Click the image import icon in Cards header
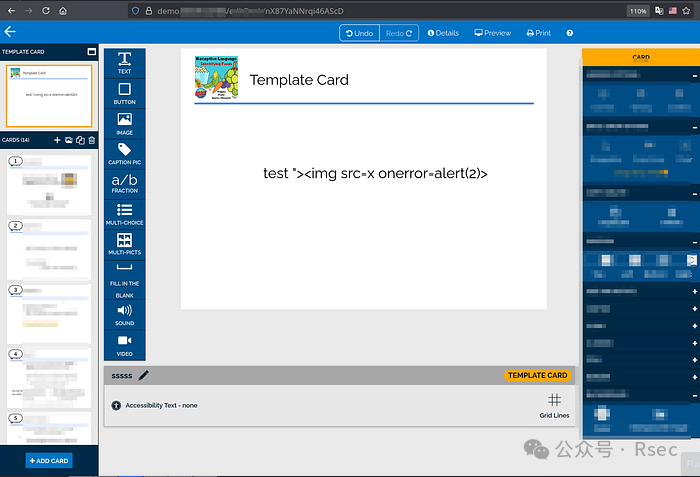The height and width of the screenshot is (477, 700). (69, 140)
